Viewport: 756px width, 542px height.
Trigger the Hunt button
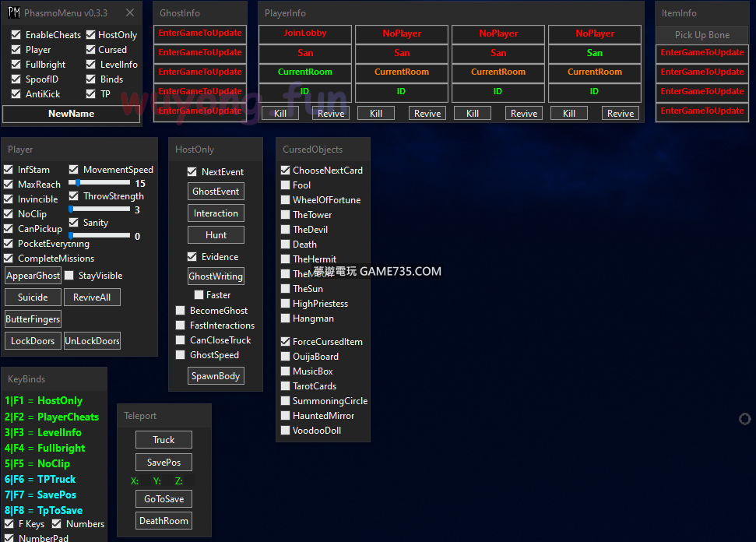pos(216,235)
